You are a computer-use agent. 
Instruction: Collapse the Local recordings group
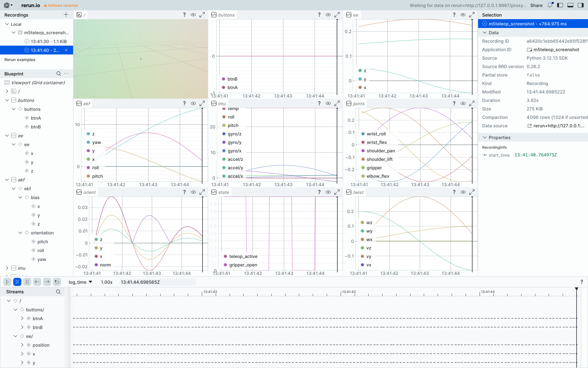click(x=7, y=24)
